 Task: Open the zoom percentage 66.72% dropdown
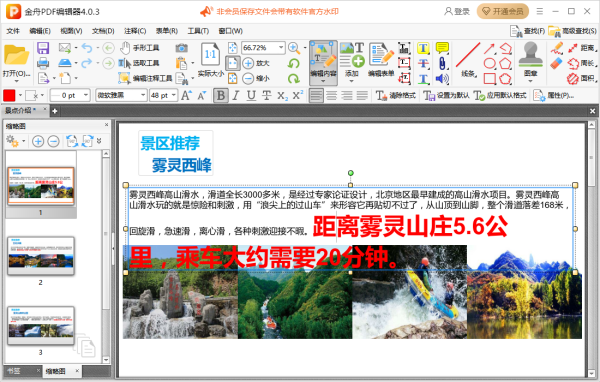pyautogui.click(x=281, y=48)
